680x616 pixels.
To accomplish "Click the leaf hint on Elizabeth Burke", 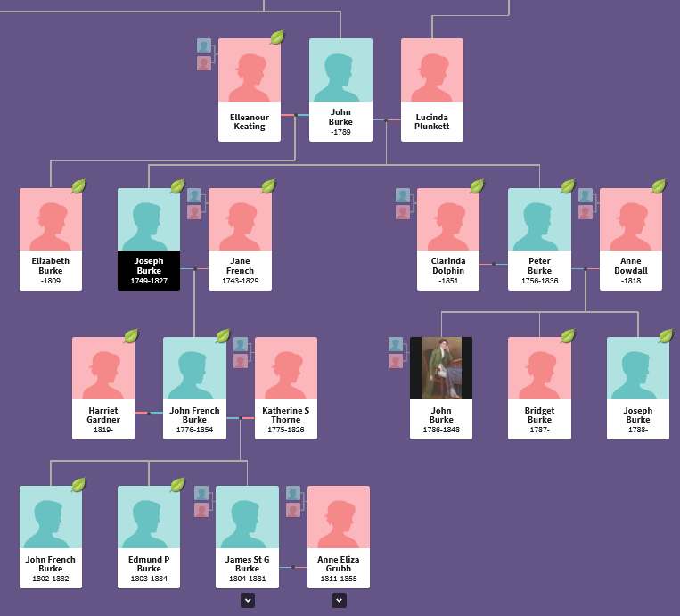I will point(78,186).
